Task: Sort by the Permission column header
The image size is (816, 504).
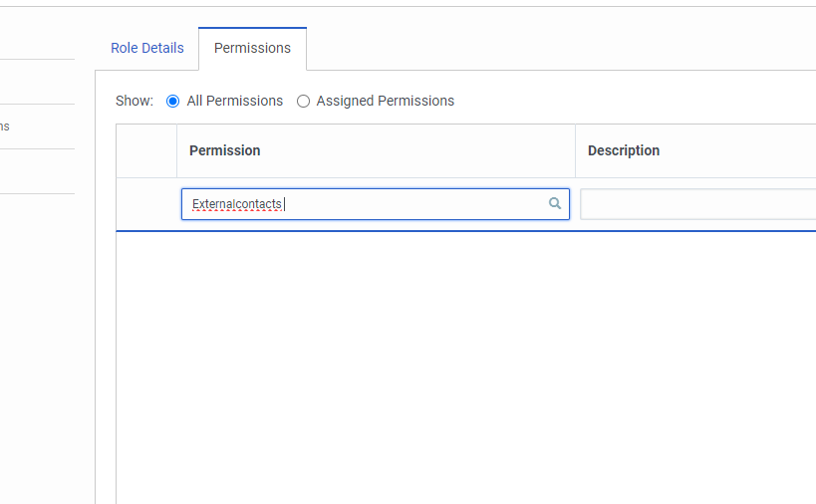Action: pyautogui.click(x=225, y=150)
